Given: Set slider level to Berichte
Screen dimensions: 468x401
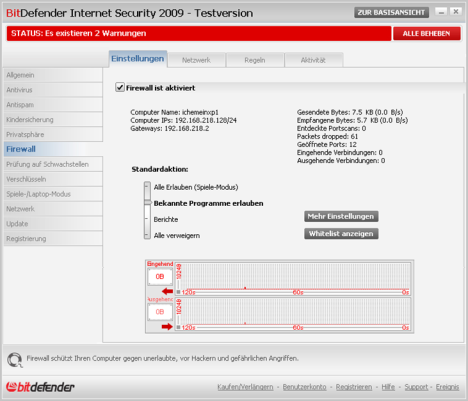Looking at the screenshot, I should [166, 219].
